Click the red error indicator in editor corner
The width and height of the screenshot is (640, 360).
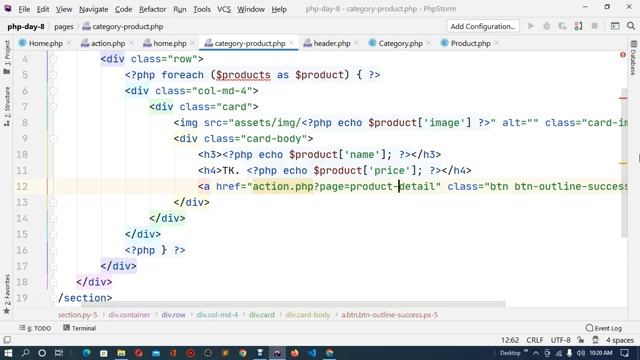click(x=622, y=55)
